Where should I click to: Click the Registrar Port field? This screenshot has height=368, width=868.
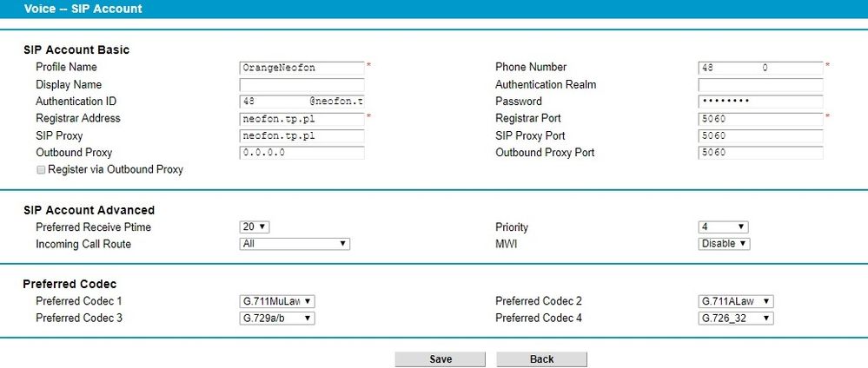pos(760,119)
